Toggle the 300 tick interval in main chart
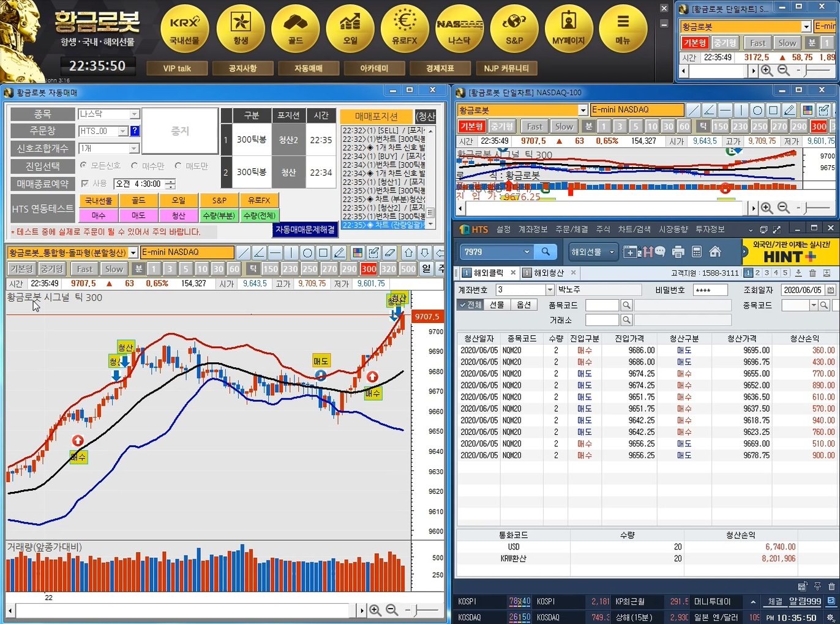Image resolution: width=840 pixels, height=624 pixels. [369, 269]
